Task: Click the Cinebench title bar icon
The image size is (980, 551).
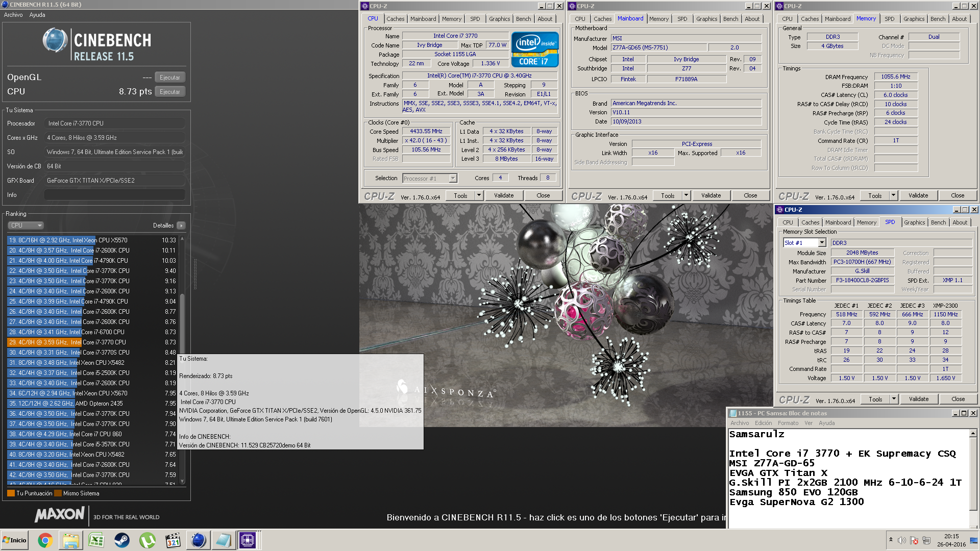Action: [x=5, y=5]
